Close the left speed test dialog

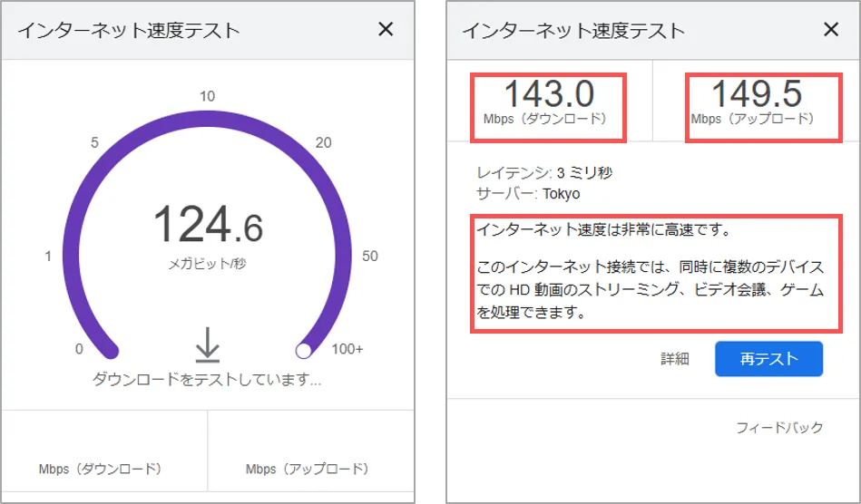pyautogui.click(x=386, y=29)
